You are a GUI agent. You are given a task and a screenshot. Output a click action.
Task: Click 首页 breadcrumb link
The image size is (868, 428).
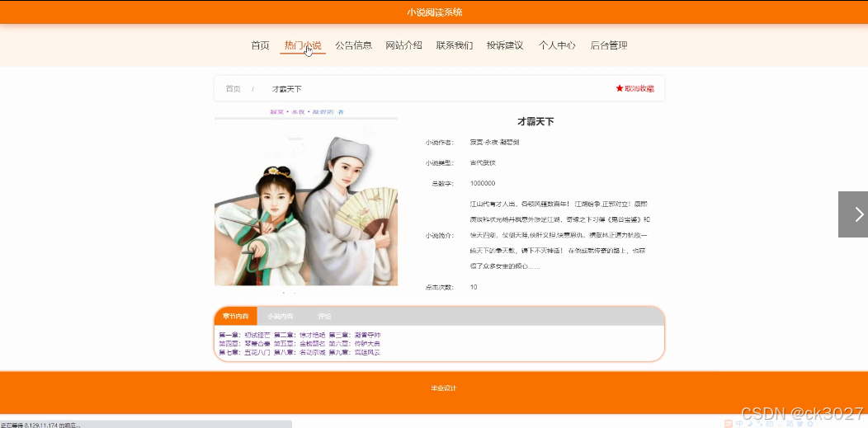[x=233, y=89]
